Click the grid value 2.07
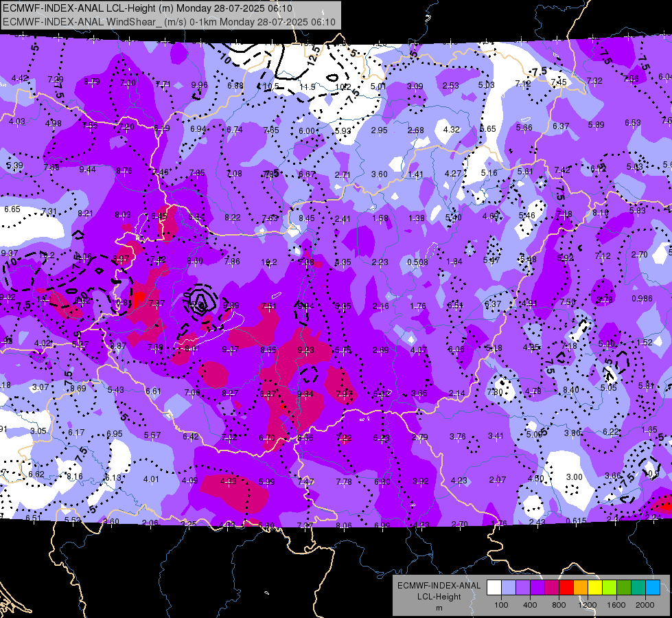672x618 pixels. click(498, 479)
